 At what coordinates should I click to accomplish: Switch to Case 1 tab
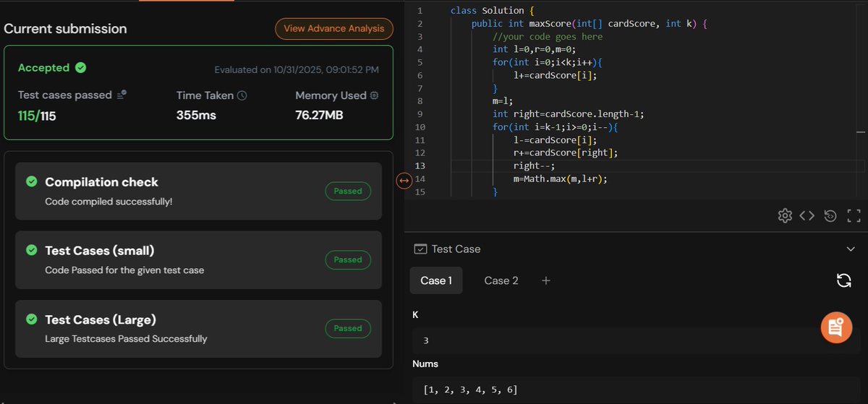pos(436,280)
